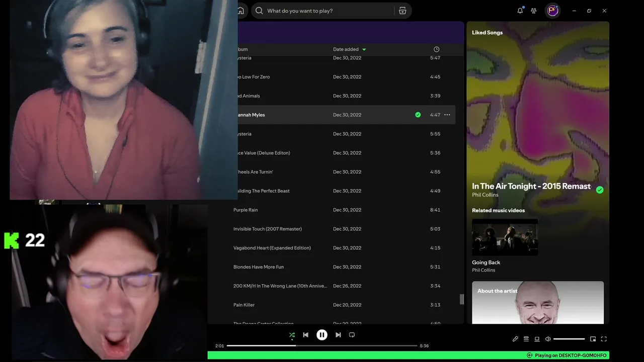Pause the current song
The image size is (644, 362).
(x=322, y=335)
